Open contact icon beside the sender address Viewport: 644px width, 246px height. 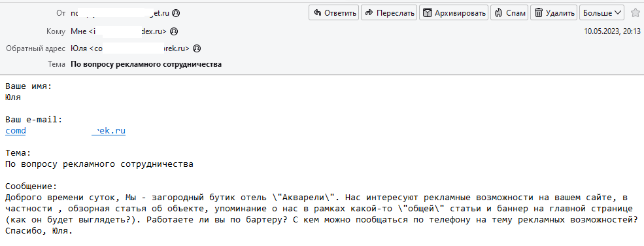(x=176, y=13)
